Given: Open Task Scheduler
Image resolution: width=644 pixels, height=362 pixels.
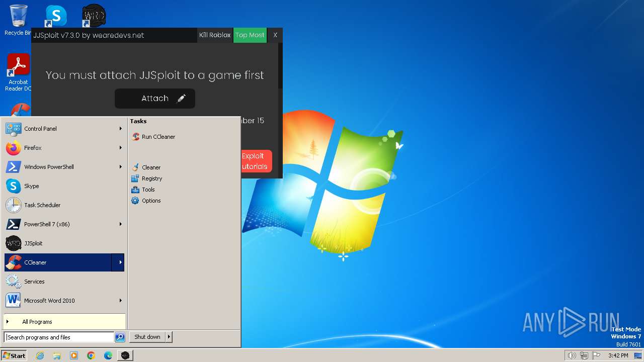Looking at the screenshot, I should 64,205.
